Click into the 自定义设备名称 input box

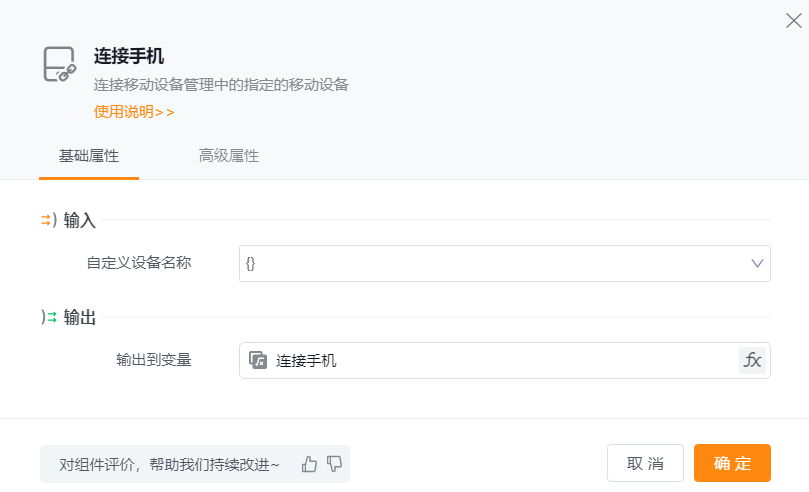490,263
